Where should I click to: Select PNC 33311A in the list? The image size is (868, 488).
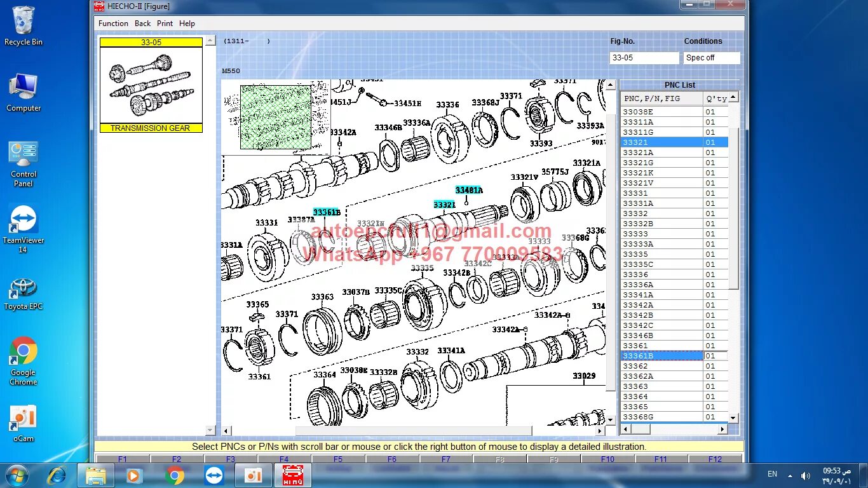[674, 122]
